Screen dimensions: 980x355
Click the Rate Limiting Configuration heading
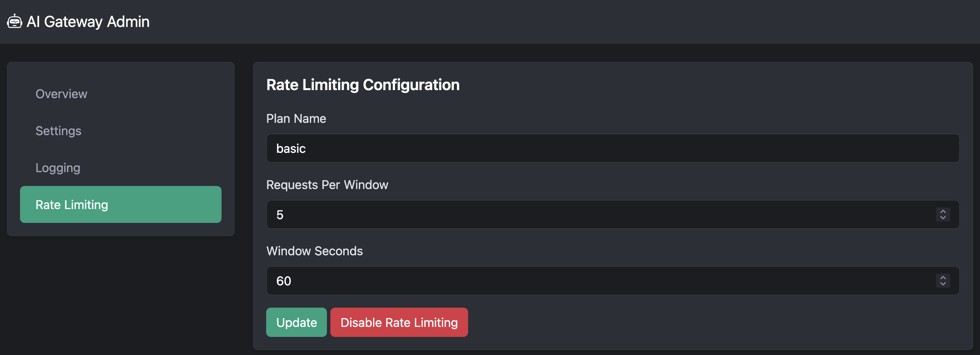pyautogui.click(x=363, y=85)
